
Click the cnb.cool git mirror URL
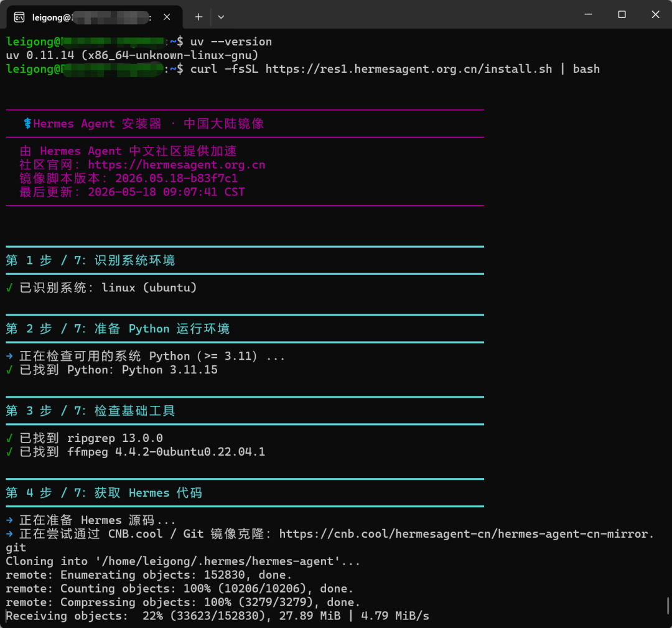467,534
